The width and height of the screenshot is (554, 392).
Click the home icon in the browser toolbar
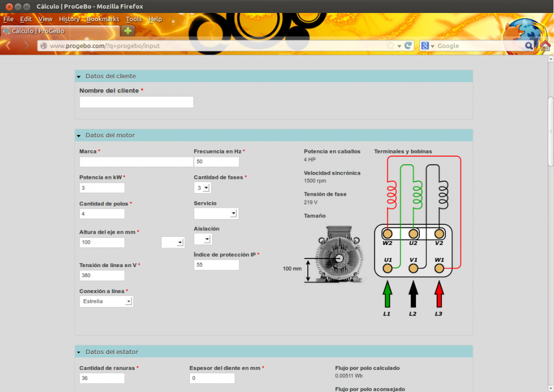[545, 46]
